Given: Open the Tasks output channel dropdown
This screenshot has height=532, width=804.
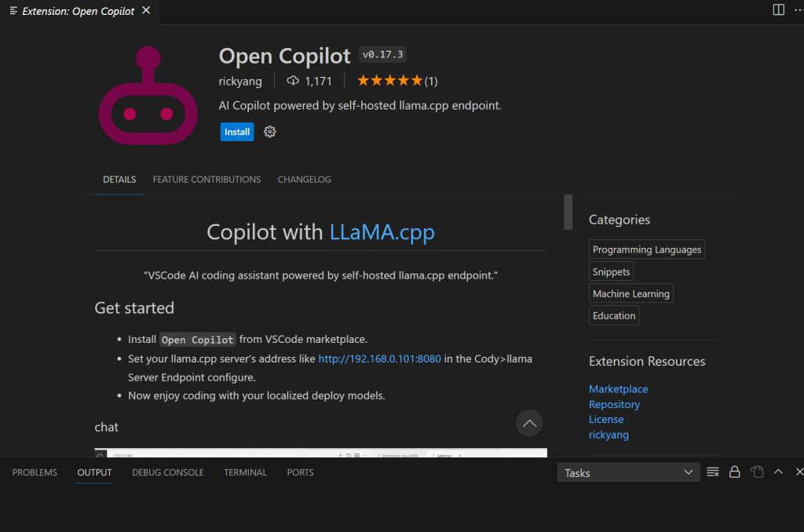Looking at the screenshot, I should pos(629,472).
